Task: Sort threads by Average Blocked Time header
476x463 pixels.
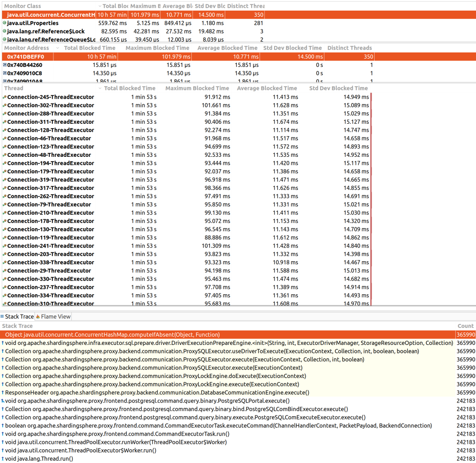Action: point(267,88)
